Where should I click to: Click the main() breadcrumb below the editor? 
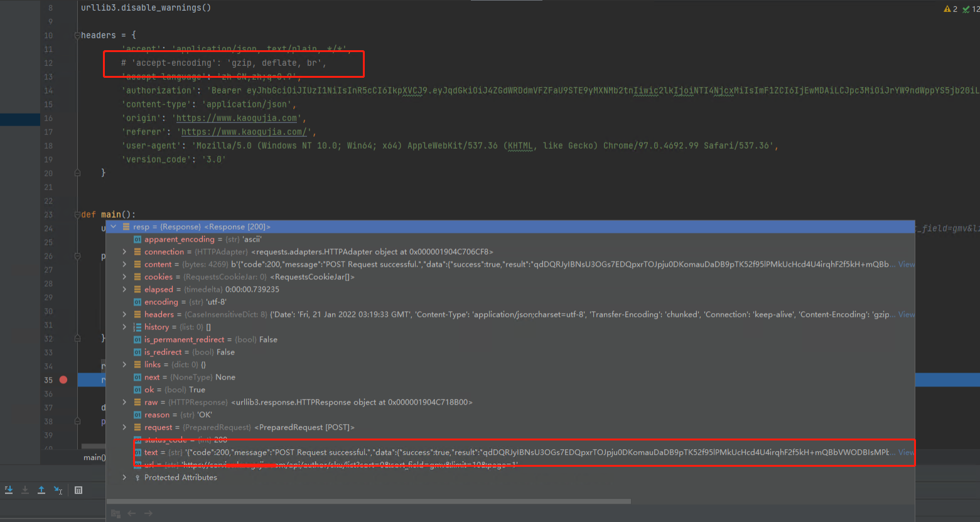tap(94, 457)
